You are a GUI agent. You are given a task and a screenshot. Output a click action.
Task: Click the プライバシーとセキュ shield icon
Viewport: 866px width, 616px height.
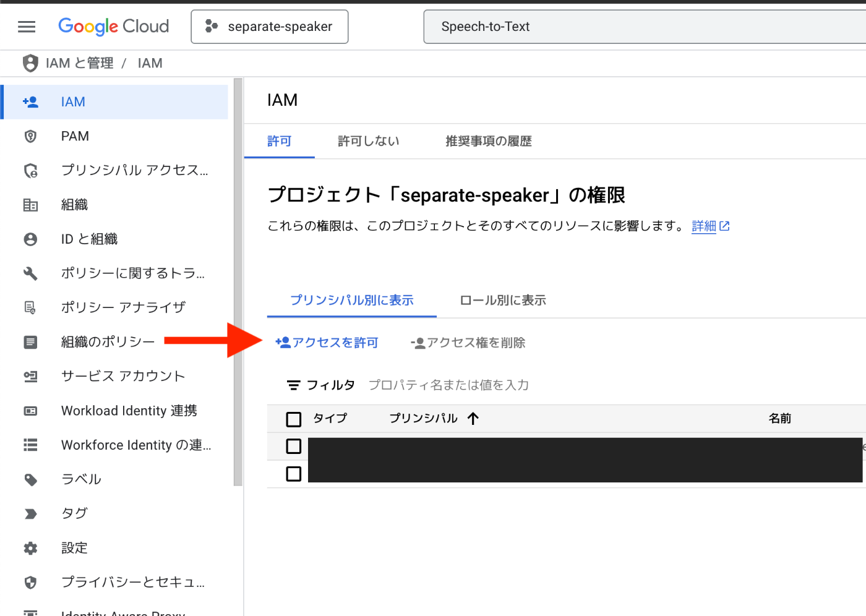point(30,582)
